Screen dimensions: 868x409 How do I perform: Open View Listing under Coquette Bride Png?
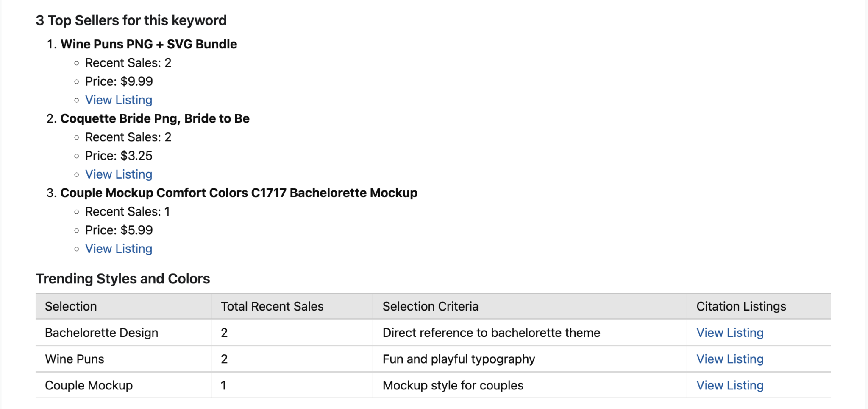pyautogui.click(x=119, y=174)
